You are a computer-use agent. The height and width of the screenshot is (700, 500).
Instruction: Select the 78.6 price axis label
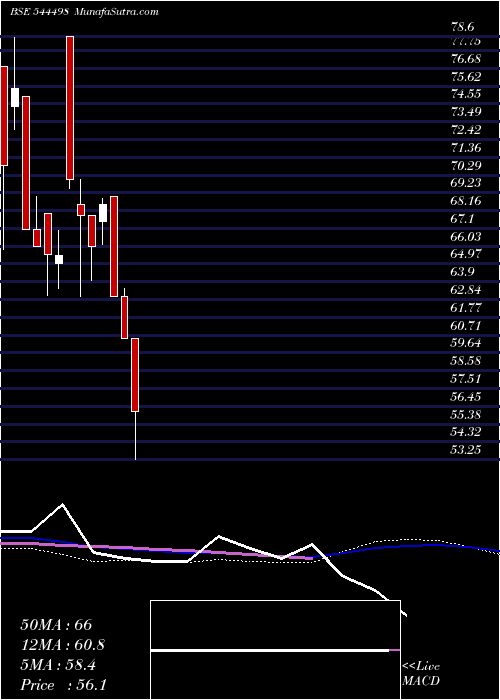click(462, 27)
